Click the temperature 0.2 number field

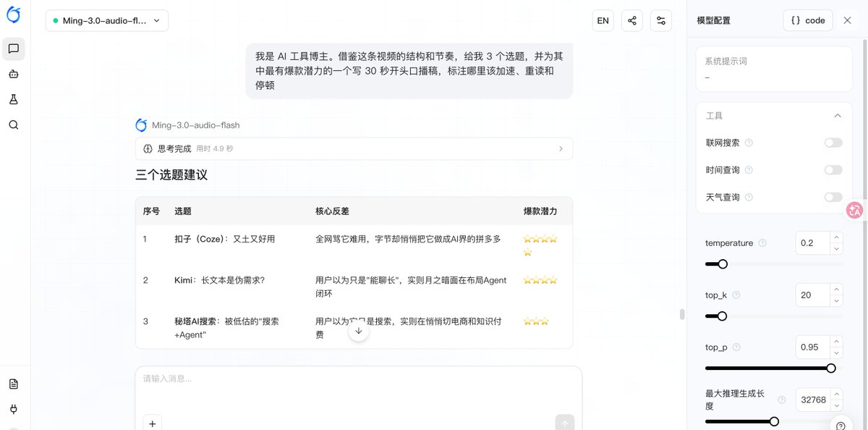pyautogui.click(x=813, y=243)
